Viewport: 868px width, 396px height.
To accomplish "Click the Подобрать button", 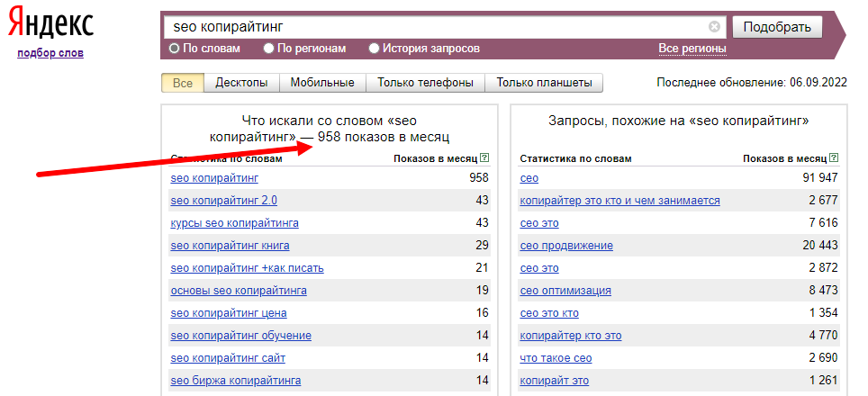I will [x=777, y=27].
